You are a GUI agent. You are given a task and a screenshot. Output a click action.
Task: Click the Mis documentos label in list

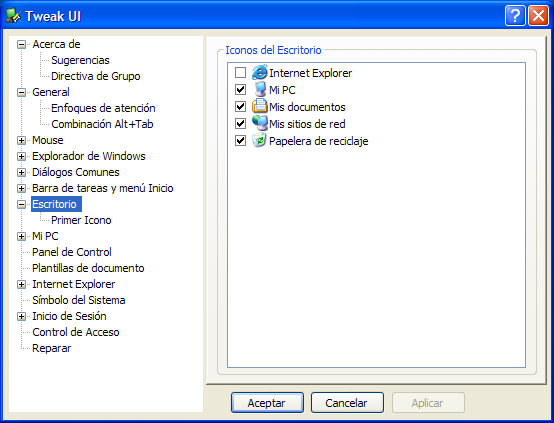[x=307, y=107]
